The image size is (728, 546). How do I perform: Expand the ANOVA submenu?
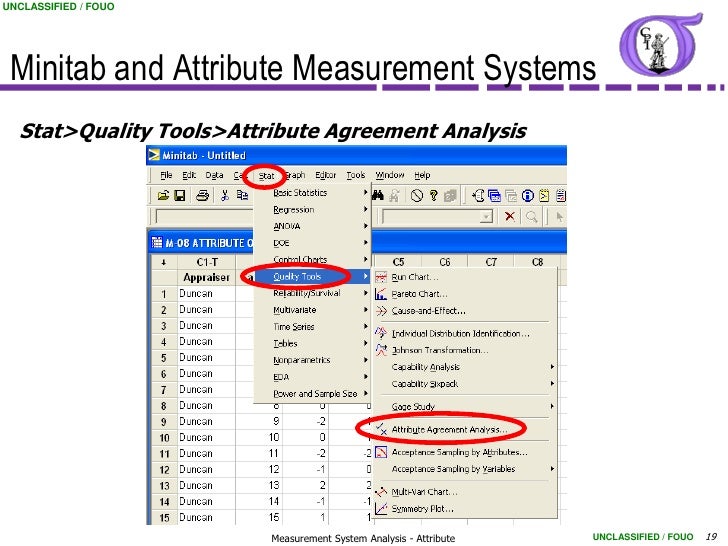coord(313,226)
